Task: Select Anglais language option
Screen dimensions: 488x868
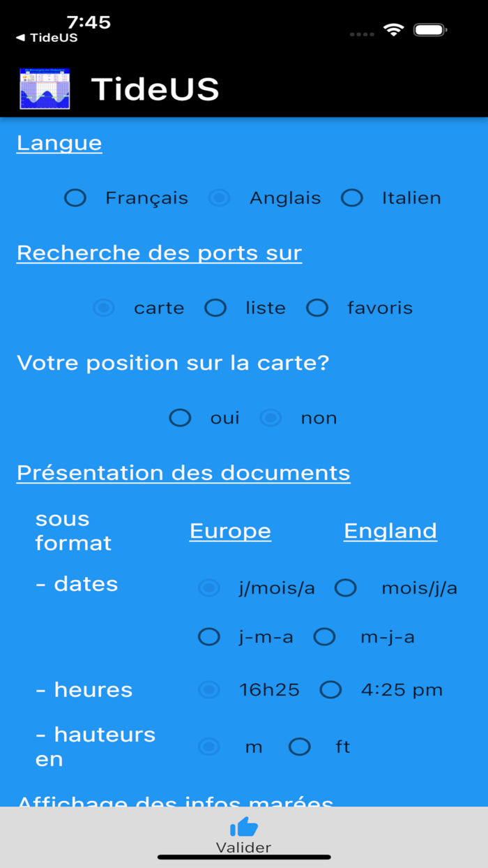Action: point(220,198)
